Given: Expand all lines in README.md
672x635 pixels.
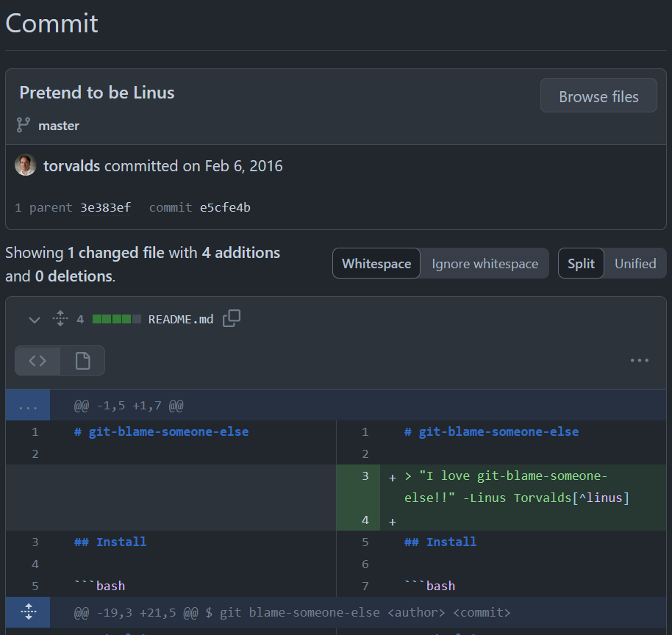Looking at the screenshot, I should coord(60,319).
